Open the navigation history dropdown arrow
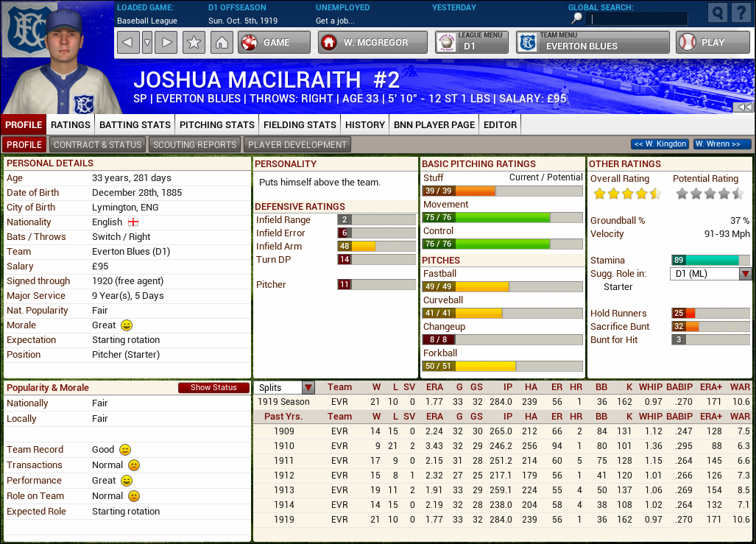 coord(147,43)
